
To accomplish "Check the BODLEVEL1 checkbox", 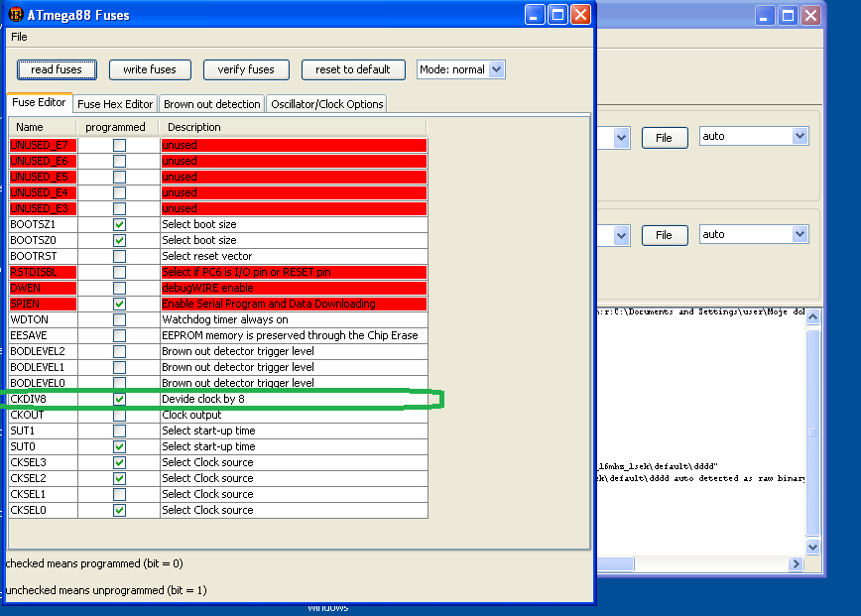I will pyautogui.click(x=119, y=368).
